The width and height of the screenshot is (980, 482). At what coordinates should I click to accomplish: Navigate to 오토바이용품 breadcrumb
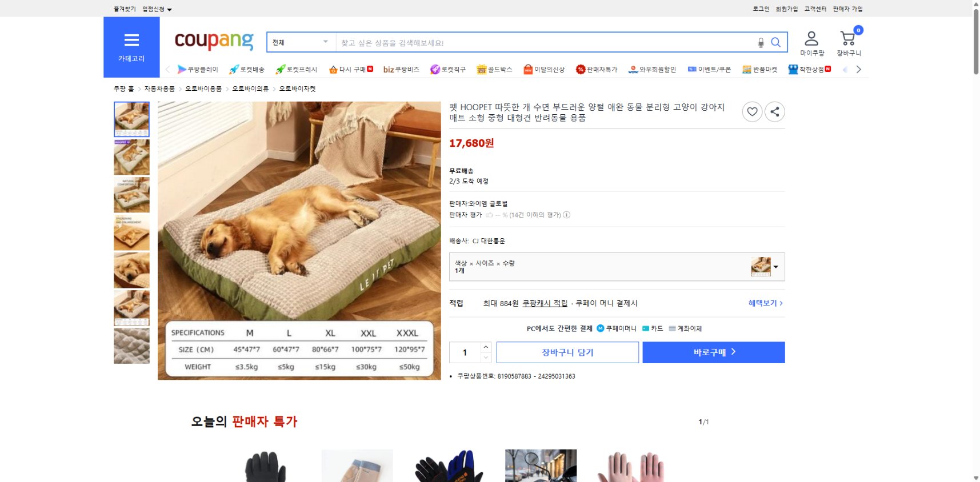pyautogui.click(x=203, y=89)
